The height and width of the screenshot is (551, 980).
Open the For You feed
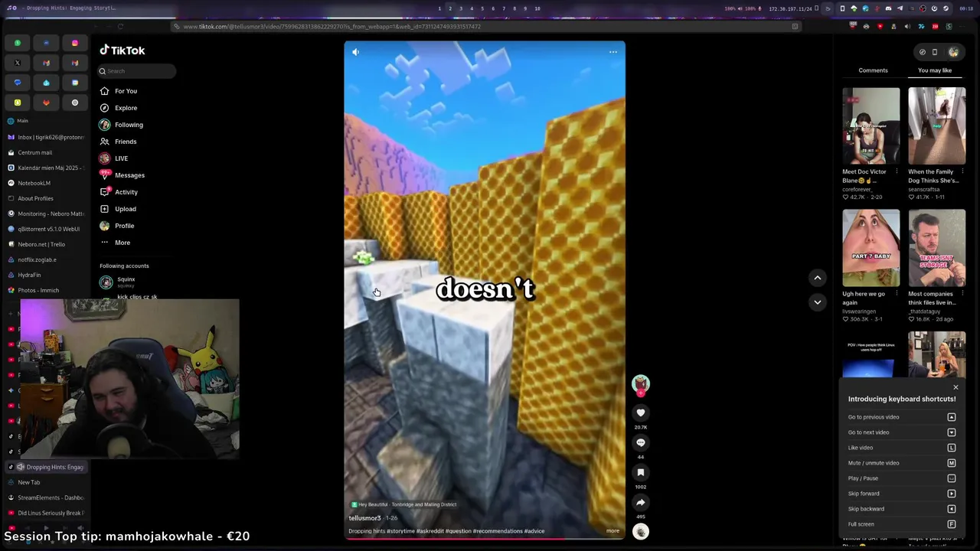click(119, 91)
